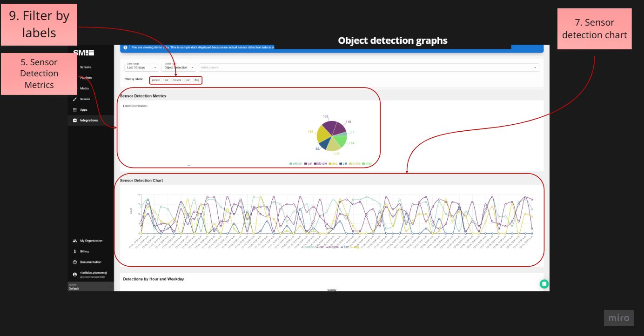Click the user avatar icon for vladislav.pismennyj
This screenshot has height=336, width=644.
point(75,275)
